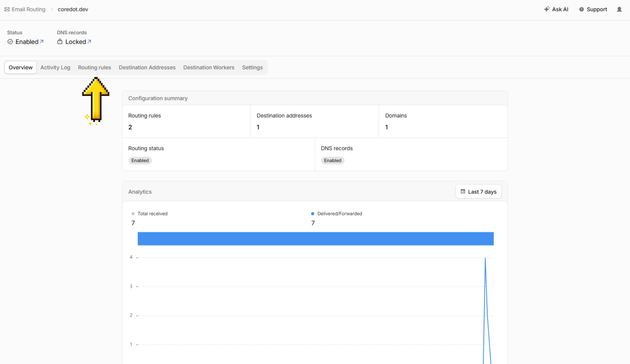630x364 pixels.
Task: Click the blue delivered proportion bar
Action: coord(316,239)
